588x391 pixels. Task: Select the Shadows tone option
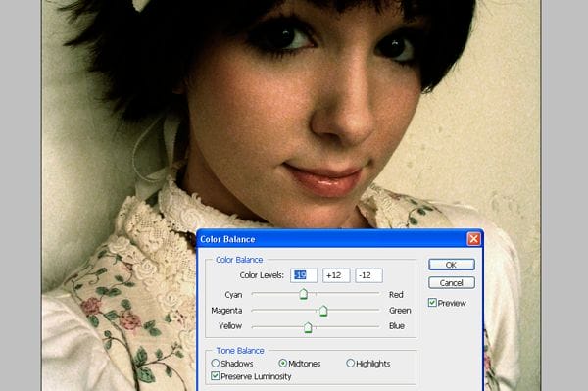pyautogui.click(x=216, y=363)
